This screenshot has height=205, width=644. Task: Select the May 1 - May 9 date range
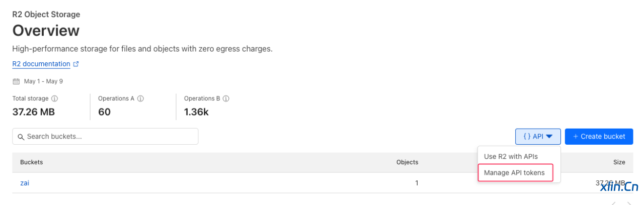pyautogui.click(x=43, y=81)
